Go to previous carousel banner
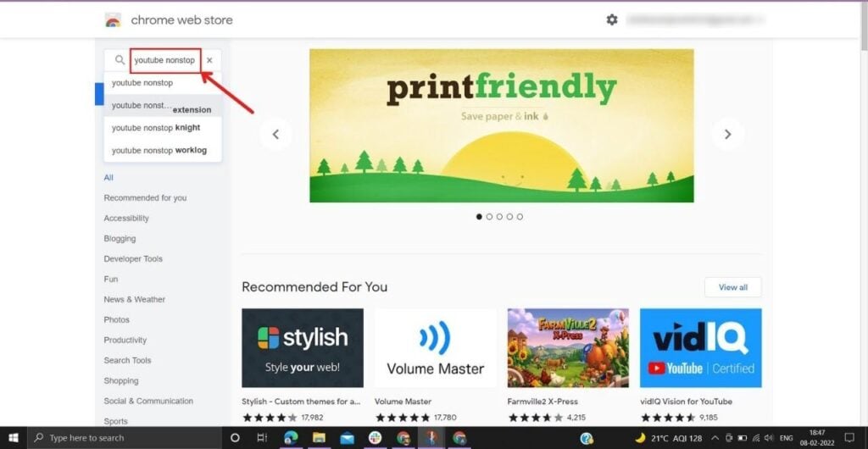 [x=275, y=135]
